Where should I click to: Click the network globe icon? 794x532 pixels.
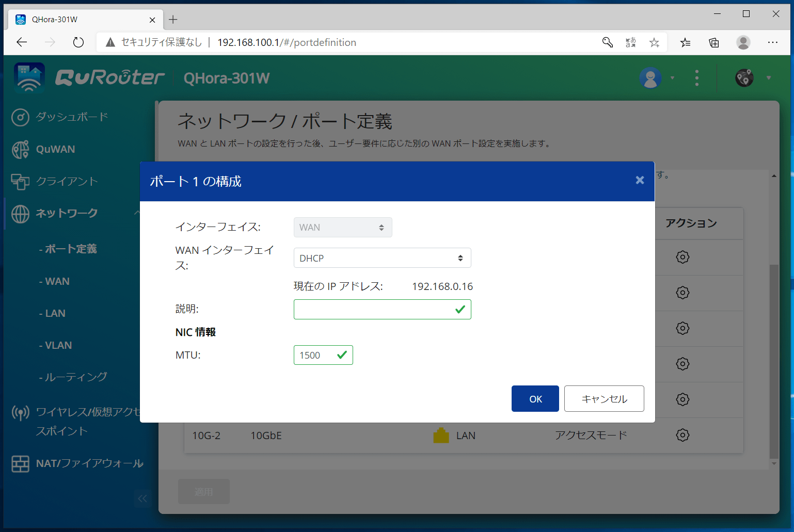pyautogui.click(x=20, y=214)
